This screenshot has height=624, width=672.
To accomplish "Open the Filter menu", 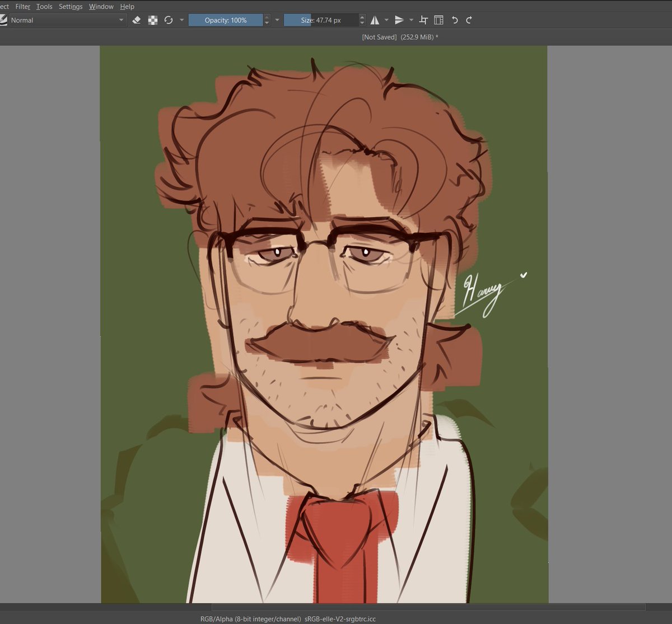I will click(23, 7).
